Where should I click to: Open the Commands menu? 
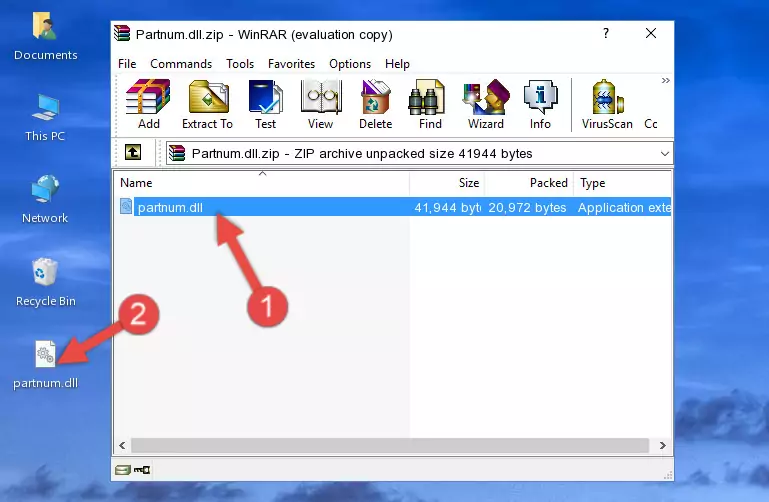[x=181, y=64]
